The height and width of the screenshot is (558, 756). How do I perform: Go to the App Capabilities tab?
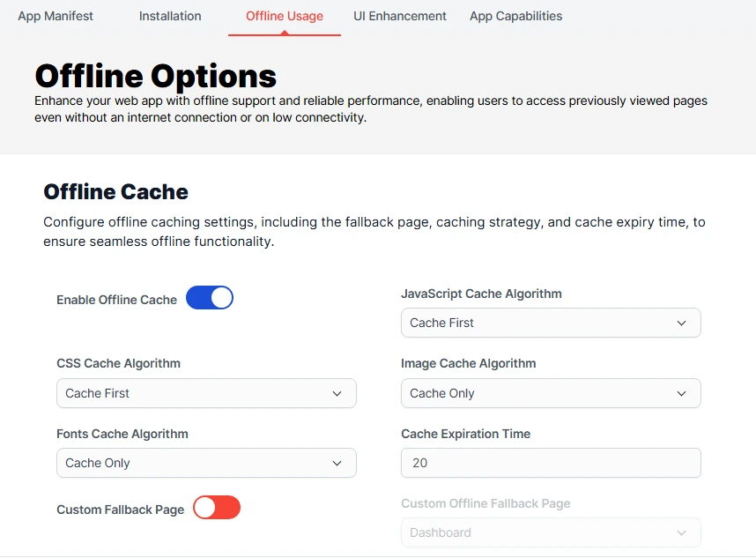[515, 16]
